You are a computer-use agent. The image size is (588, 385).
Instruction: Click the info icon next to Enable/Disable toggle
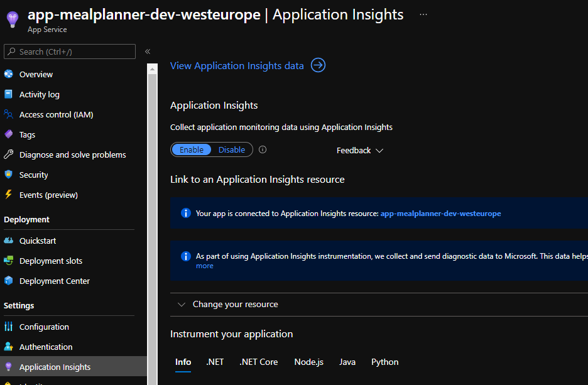point(263,149)
